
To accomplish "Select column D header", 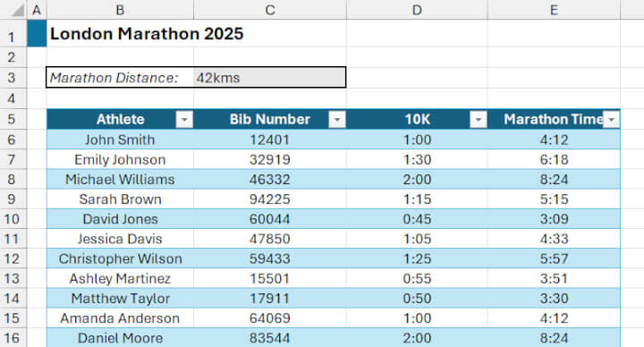I will (417, 10).
